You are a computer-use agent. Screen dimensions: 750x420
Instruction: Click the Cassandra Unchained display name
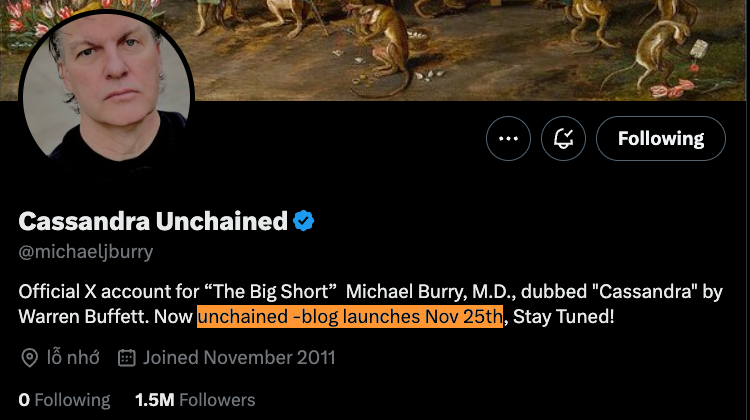[153, 221]
